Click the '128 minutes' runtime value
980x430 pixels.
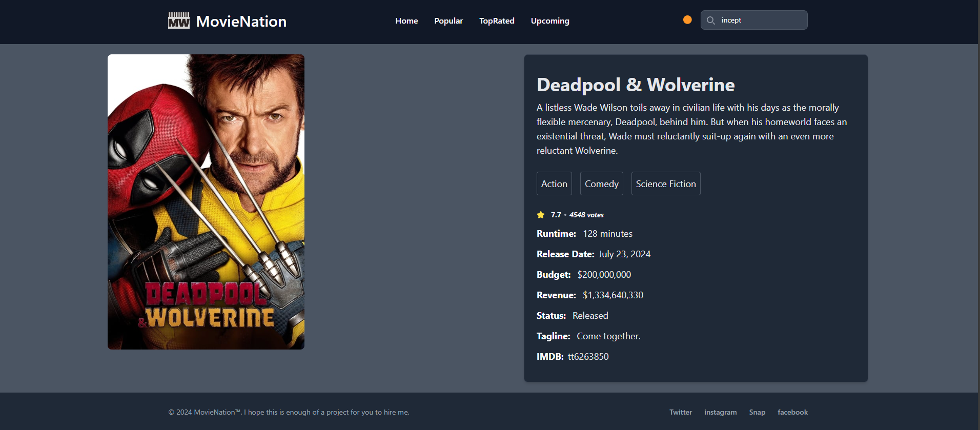pyautogui.click(x=607, y=234)
